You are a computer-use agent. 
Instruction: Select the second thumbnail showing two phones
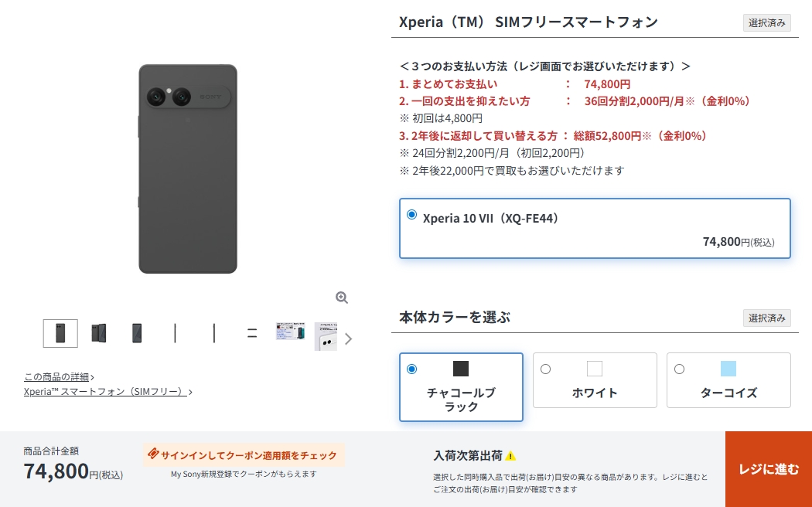[x=99, y=333]
